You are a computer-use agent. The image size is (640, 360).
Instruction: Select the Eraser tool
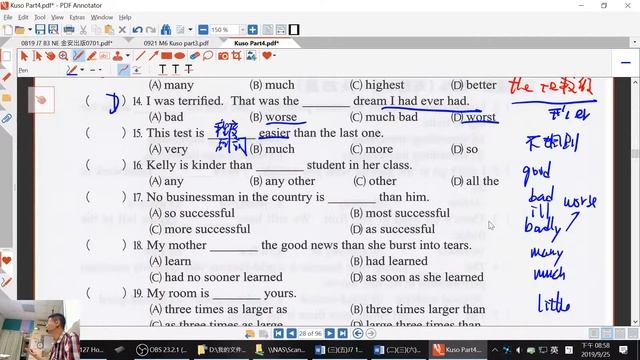(x=195, y=56)
